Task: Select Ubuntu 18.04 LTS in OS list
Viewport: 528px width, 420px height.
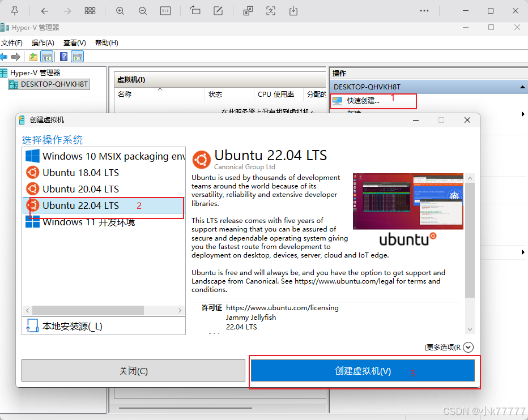Action: (104, 173)
